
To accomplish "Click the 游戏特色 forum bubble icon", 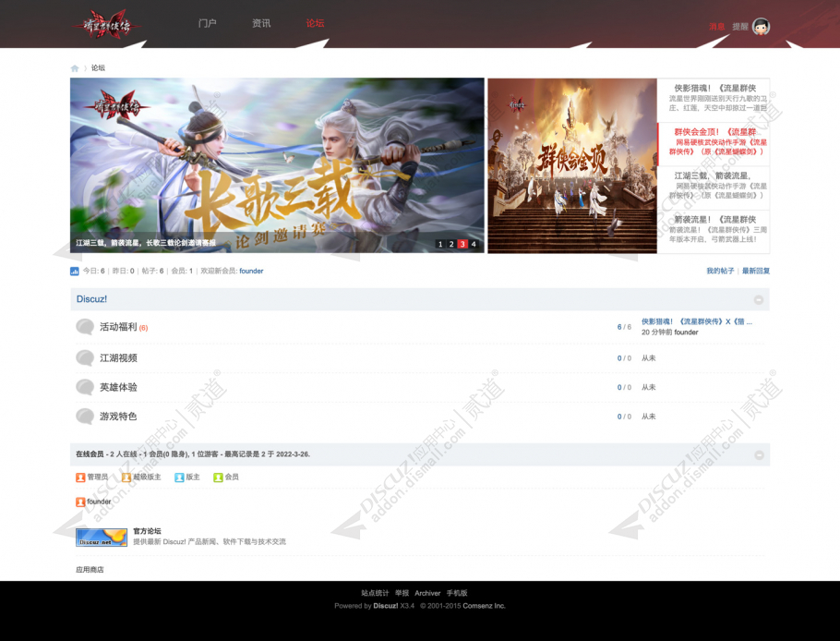I will (x=85, y=417).
